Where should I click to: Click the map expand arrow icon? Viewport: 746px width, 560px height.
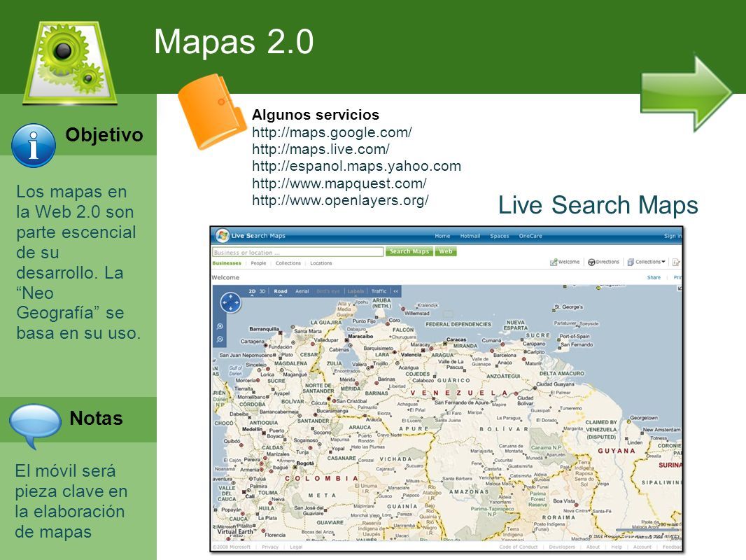click(680, 288)
